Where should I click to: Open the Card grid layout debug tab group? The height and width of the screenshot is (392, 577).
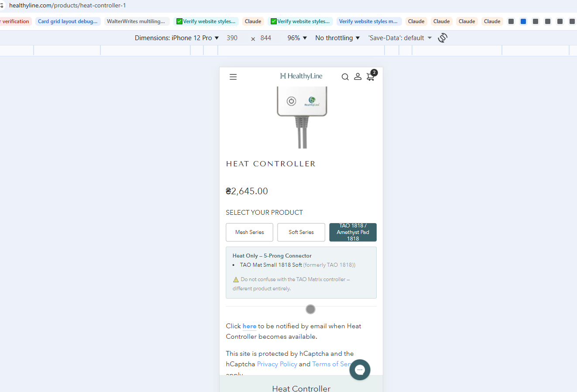pos(68,21)
